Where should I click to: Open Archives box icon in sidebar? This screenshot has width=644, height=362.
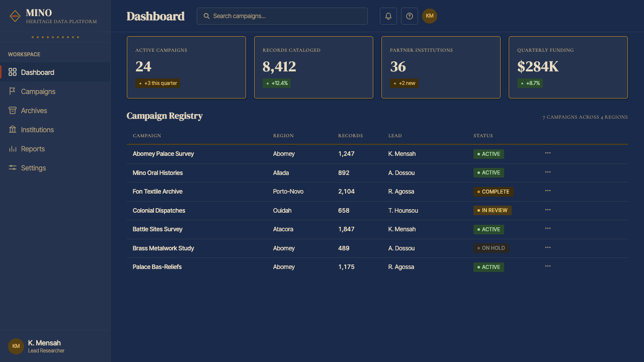(13, 111)
